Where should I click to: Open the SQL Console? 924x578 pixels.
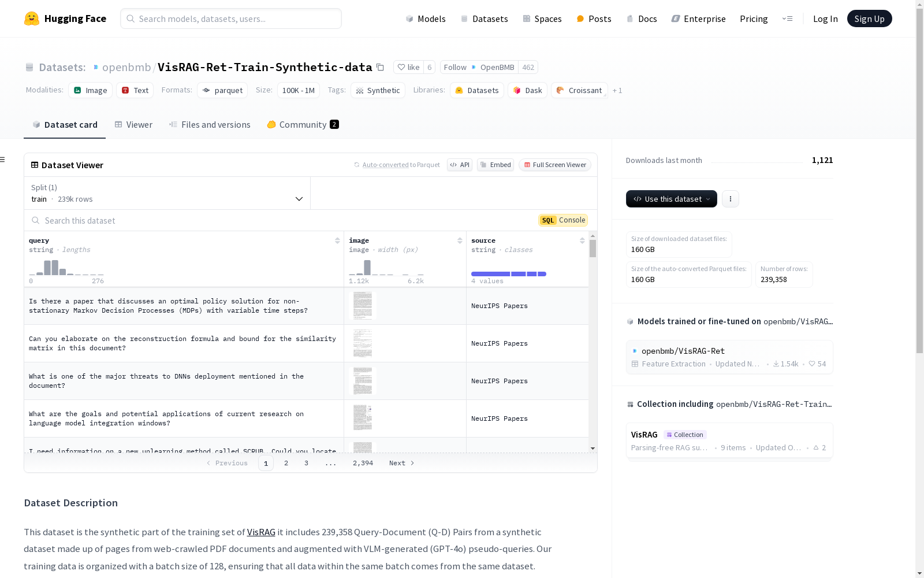pos(564,220)
